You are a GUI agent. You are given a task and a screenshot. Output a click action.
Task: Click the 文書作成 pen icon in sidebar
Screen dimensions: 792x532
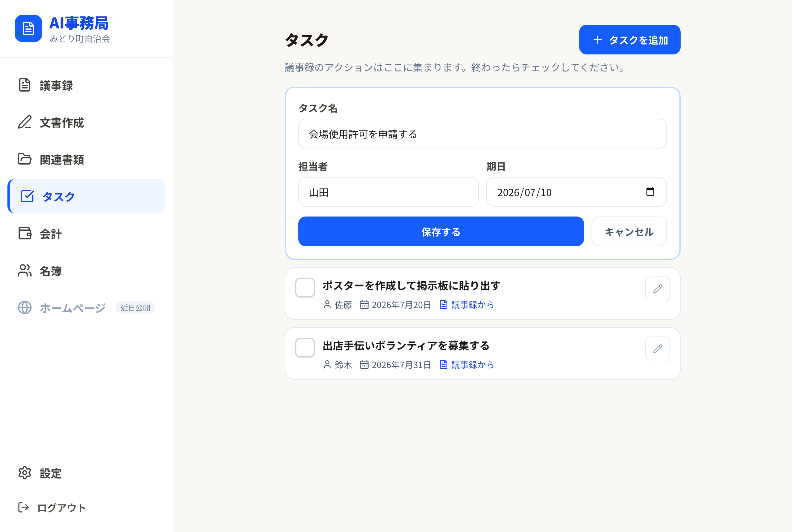click(x=24, y=122)
